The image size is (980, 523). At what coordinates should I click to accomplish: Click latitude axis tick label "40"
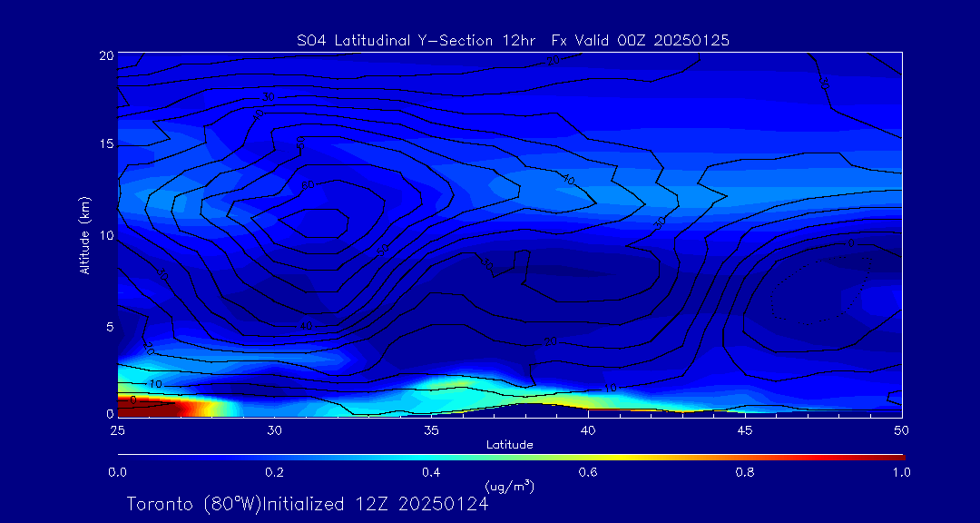pos(587,429)
